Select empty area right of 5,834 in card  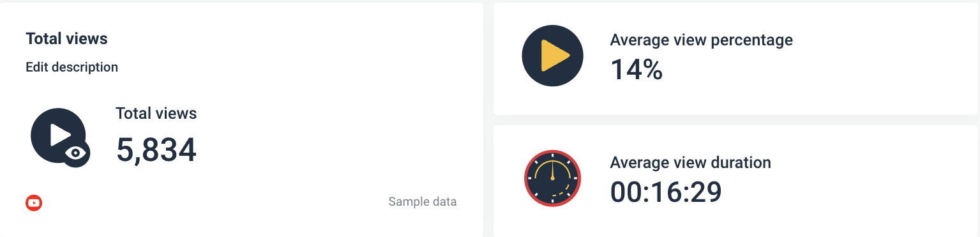(332, 150)
